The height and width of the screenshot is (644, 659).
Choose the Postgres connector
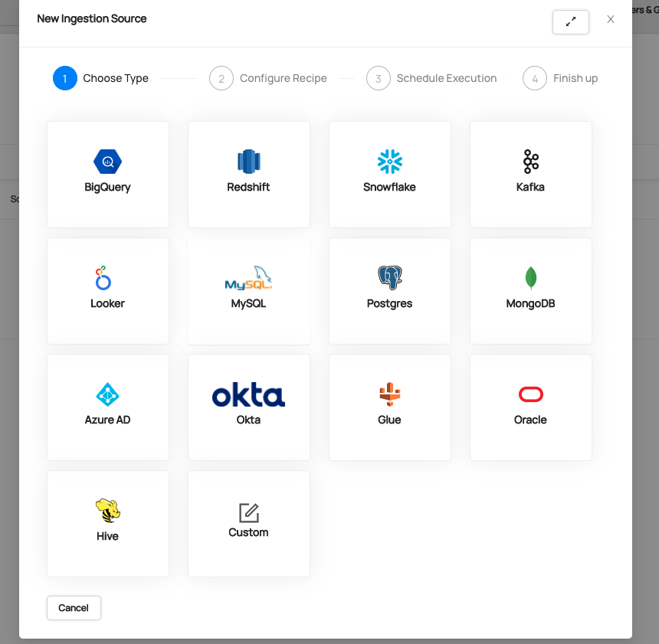[x=389, y=291]
